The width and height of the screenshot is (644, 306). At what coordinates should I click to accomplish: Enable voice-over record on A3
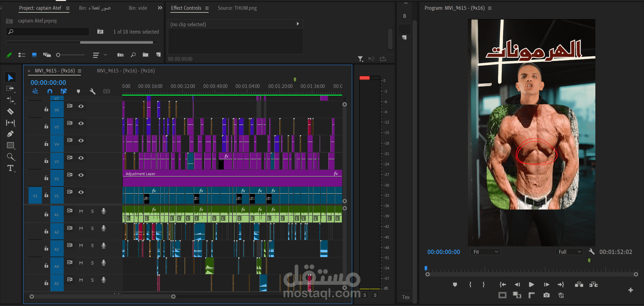104,246
